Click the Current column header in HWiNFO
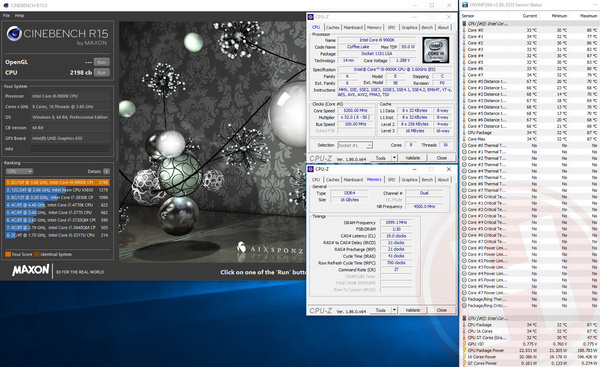 pyautogui.click(x=529, y=16)
